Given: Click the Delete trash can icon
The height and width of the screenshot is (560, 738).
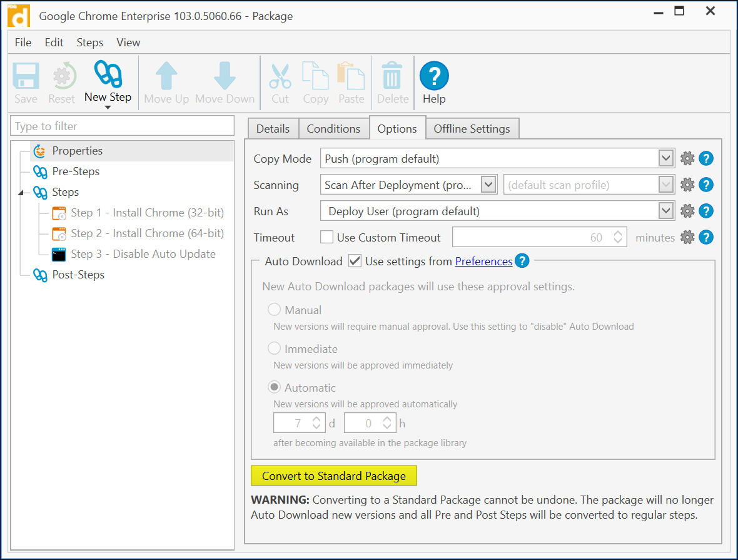Looking at the screenshot, I should coord(392,76).
